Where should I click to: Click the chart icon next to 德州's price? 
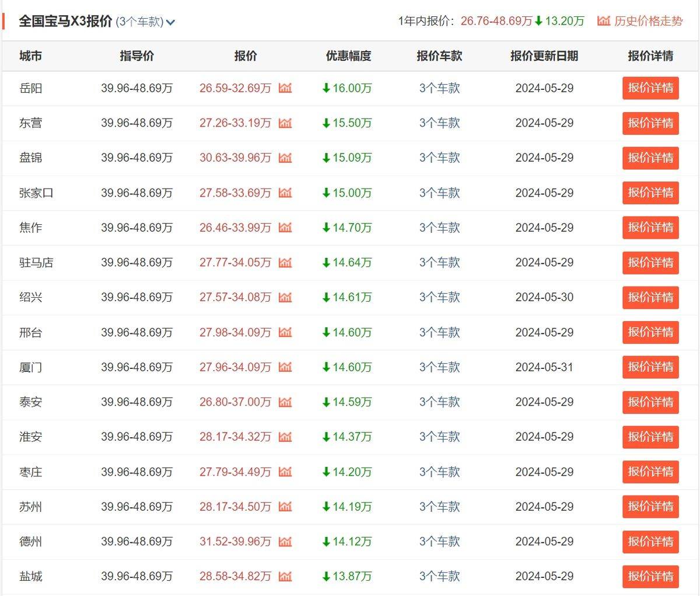point(285,541)
